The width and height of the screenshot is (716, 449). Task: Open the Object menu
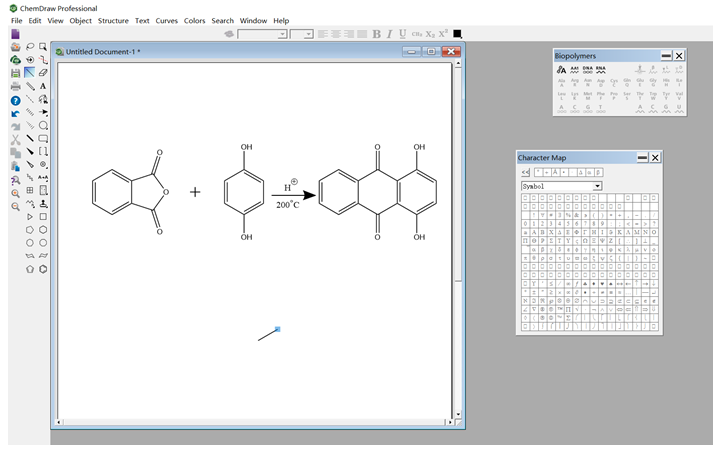coord(80,21)
